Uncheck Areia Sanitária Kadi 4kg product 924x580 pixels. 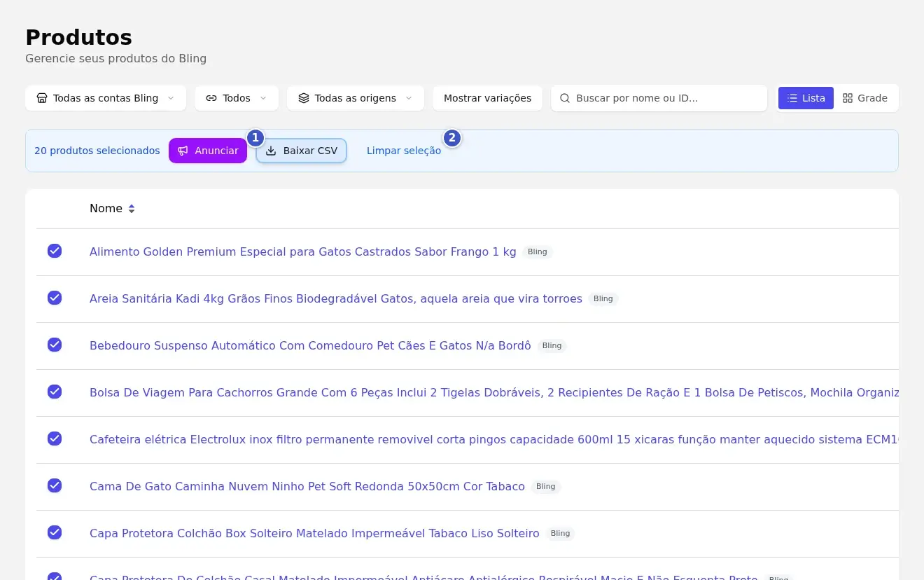(x=55, y=298)
